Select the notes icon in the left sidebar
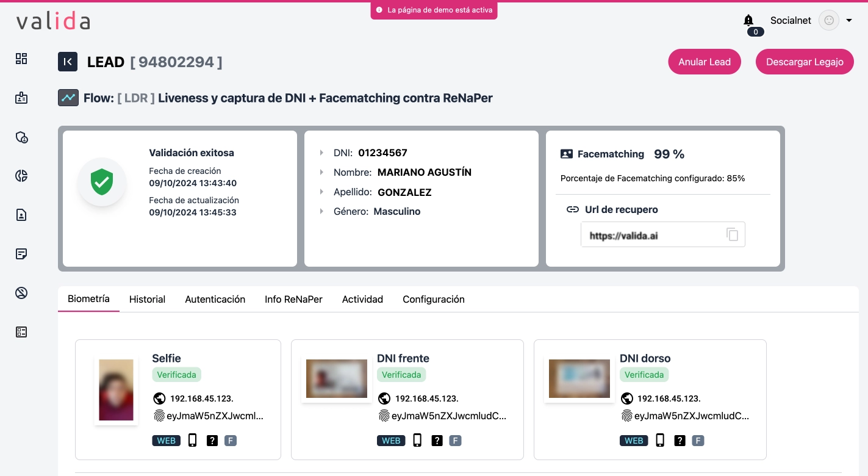Image resolution: width=868 pixels, height=476 pixels. point(21,254)
